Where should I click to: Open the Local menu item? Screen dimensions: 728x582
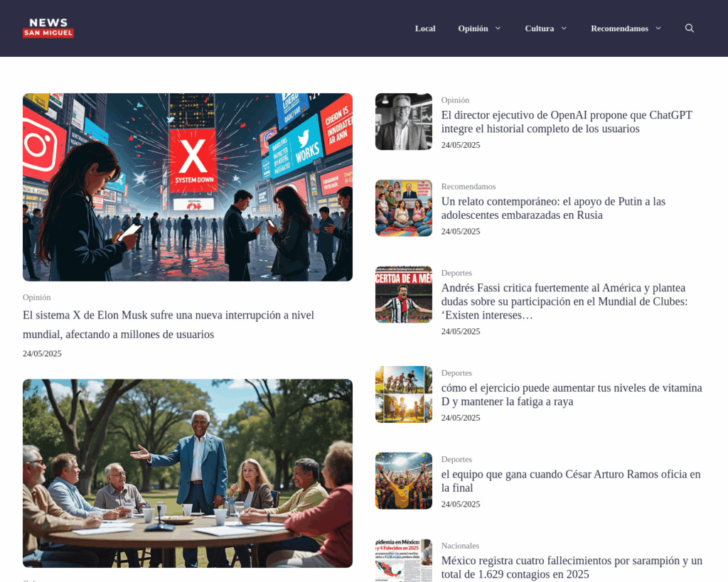pos(425,28)
